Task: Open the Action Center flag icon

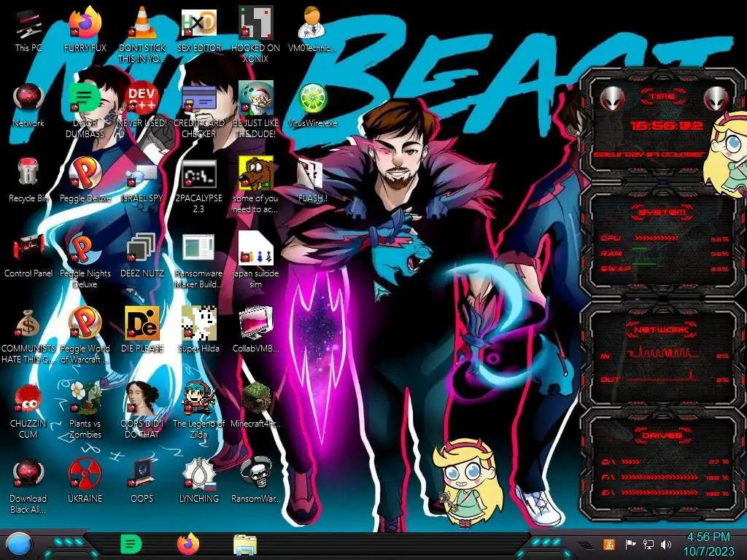Action: point(630,544)
